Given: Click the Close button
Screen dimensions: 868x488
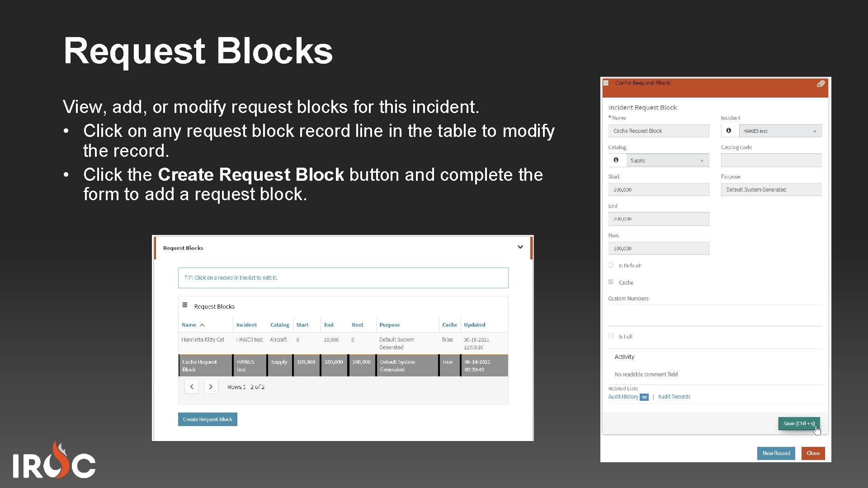Looking at the screenshot, I should (x=813, y=453).
